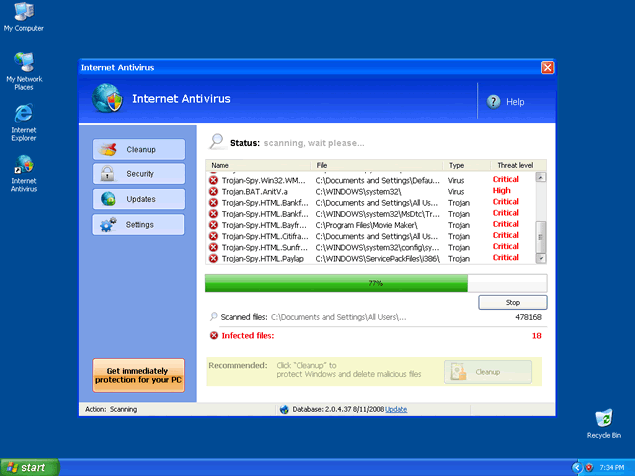Open the Updates section
Image resolution: width=635 pixels, height=476 pixels.
pyautogui.click(x=139, y=199)
